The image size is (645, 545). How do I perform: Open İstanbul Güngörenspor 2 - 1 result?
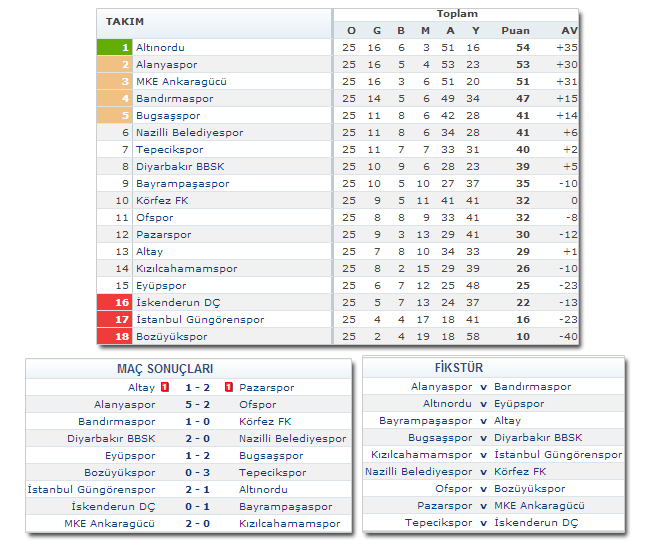pos(196,489)
